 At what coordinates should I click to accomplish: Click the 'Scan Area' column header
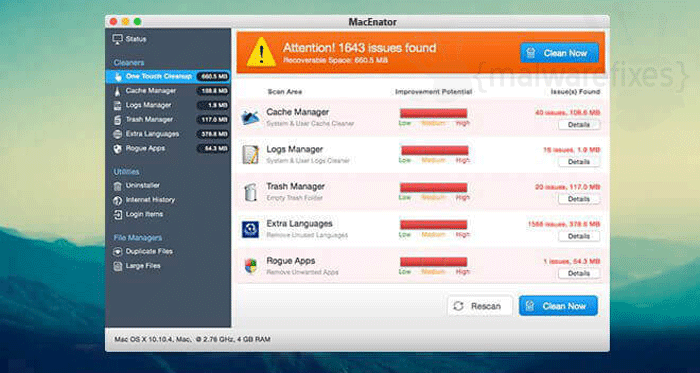point(285,92)
